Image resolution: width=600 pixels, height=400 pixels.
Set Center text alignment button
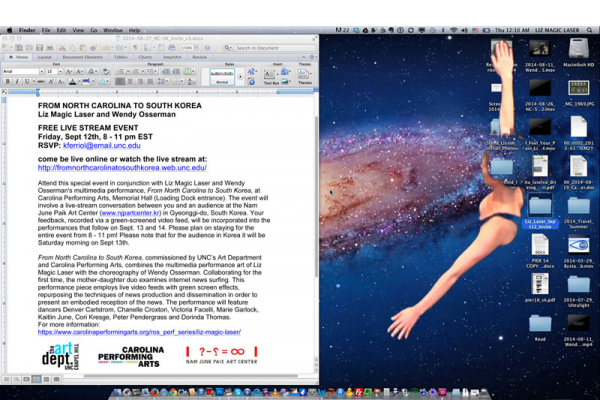130,82
